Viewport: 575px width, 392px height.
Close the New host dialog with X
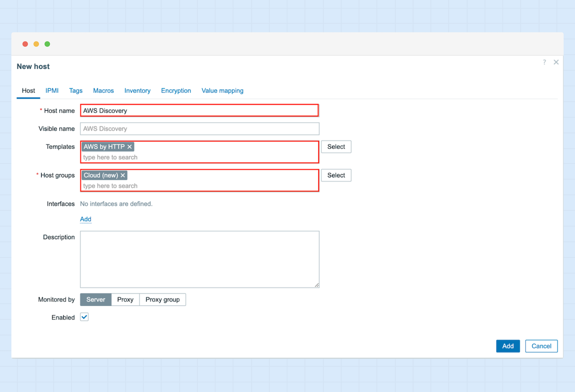(556, 62)
